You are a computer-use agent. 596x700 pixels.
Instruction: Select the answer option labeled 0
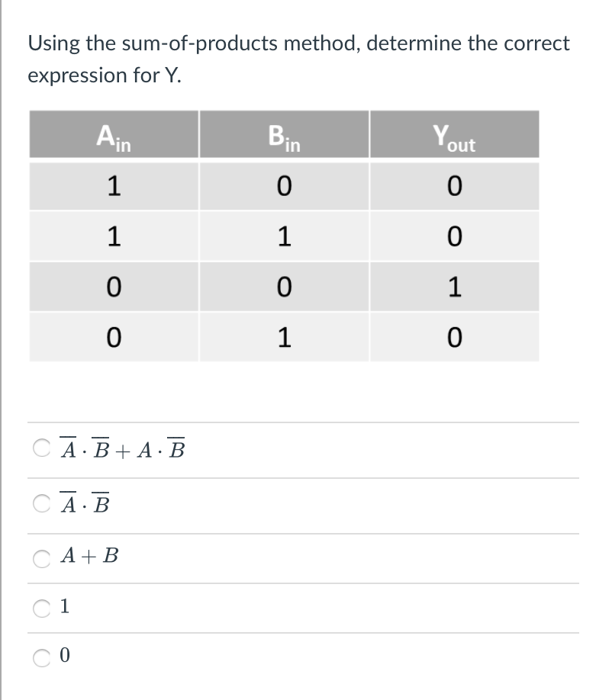pyautogui.click(x=65, y=657)
